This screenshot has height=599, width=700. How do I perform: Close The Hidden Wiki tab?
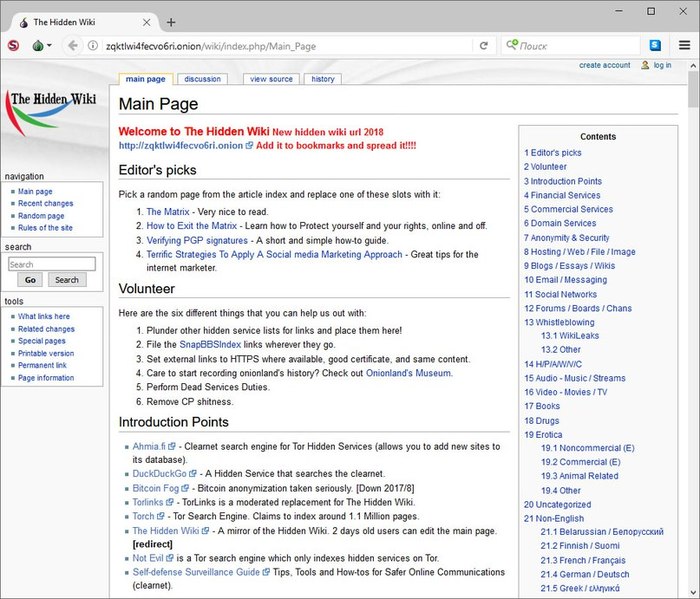(146, 22)
